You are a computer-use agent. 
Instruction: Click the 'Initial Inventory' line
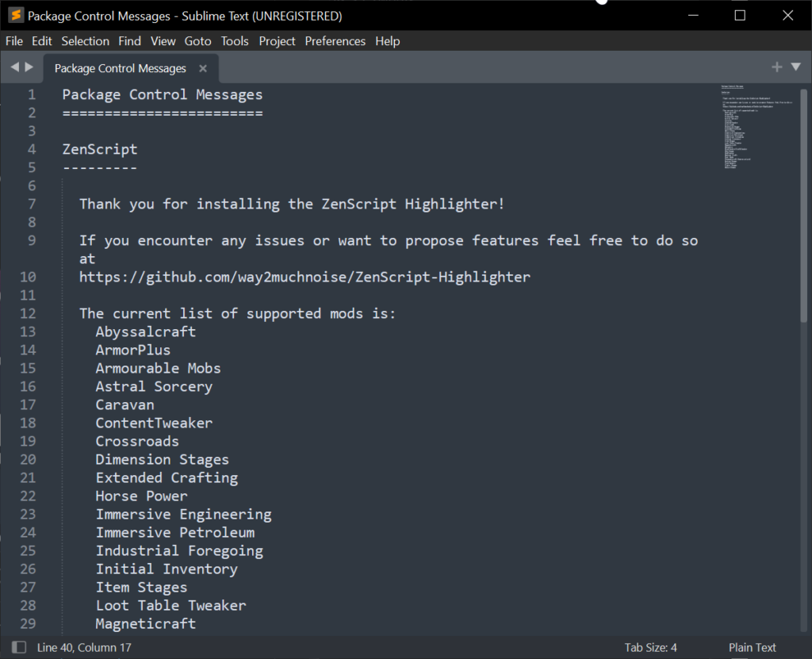[x=167, y=569]
